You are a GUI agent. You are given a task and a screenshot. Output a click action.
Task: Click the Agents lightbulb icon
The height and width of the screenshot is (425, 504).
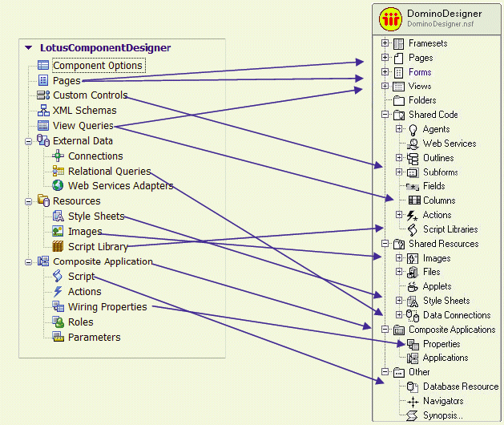[x=413, y=130]
